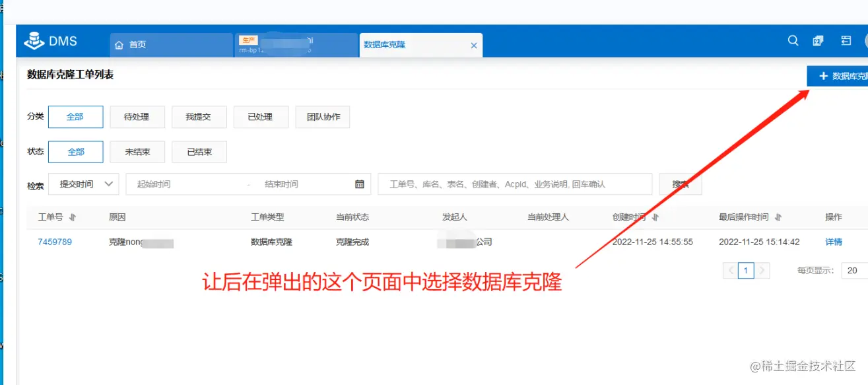This screenshot has height=385, width=868.
Task: Select page 1 in pagination
Action: [746, 270]
